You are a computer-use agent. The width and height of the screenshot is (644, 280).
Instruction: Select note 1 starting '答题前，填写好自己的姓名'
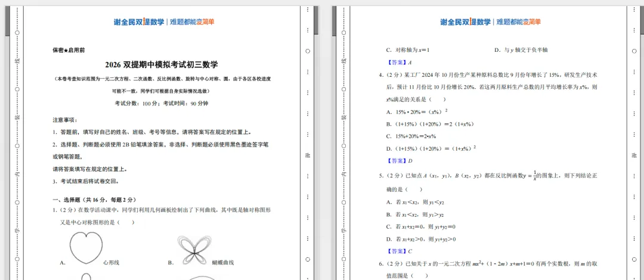pyautogui.click(x=151, y=132)
